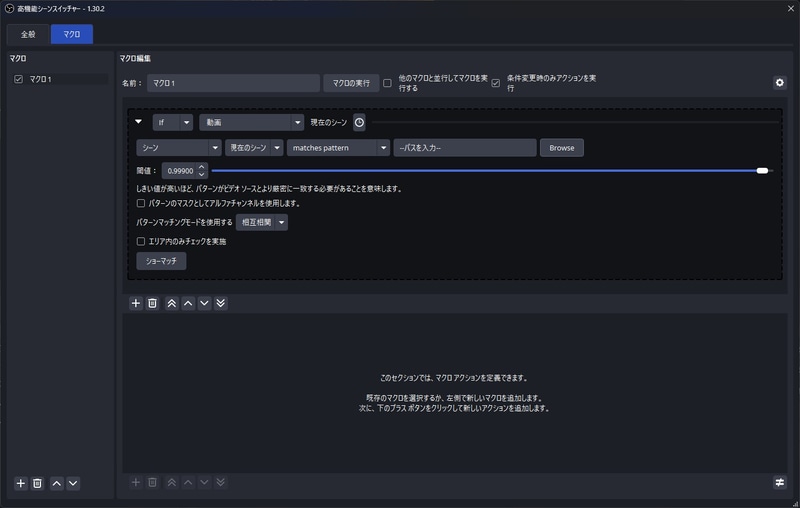Open the If logic dropdown
The height and width of the screenshot is (508, 800).
(173, 122)
